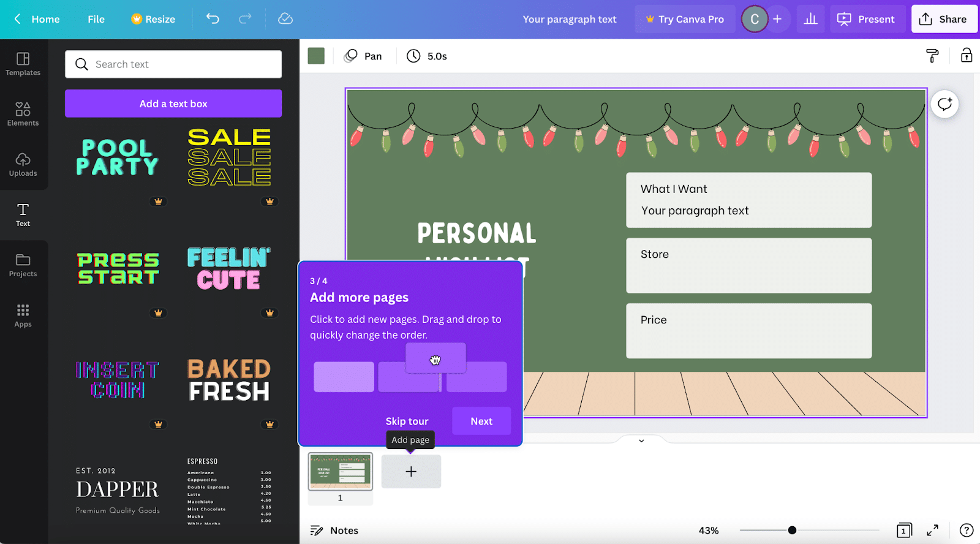
Task: Go back using the Home arrow
Action: point(18,19)
